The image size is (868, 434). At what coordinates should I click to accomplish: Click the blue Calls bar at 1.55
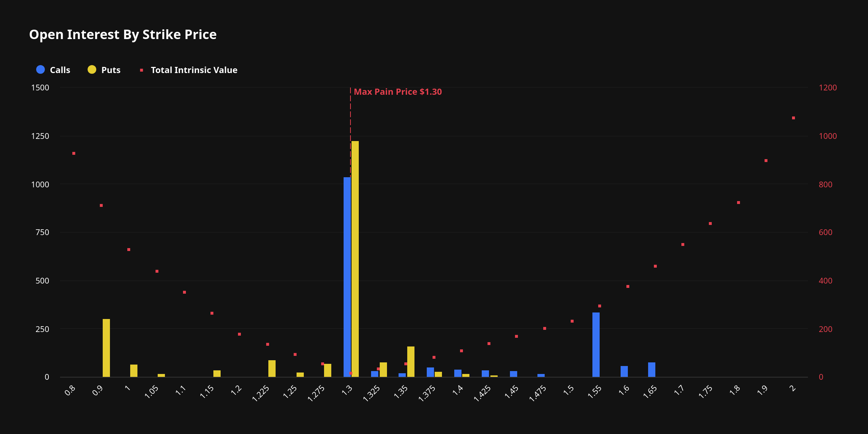pyautogui.click(x=596, y=344)
